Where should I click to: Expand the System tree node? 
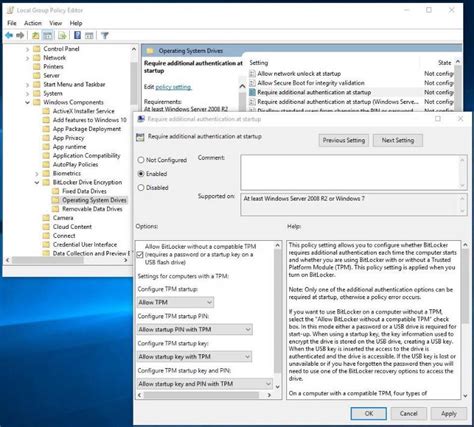click(27, 93)
